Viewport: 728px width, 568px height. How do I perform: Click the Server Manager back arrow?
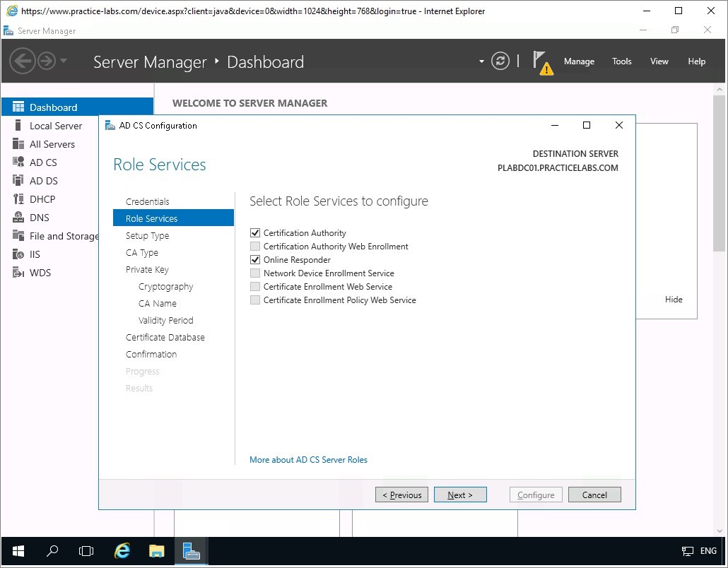coord(23,61)
